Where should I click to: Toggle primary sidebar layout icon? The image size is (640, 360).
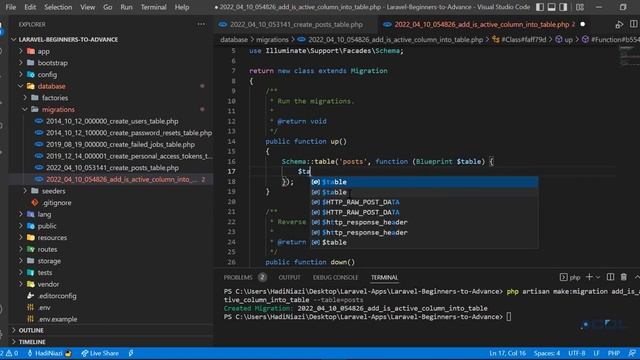[x=540, y=7]
